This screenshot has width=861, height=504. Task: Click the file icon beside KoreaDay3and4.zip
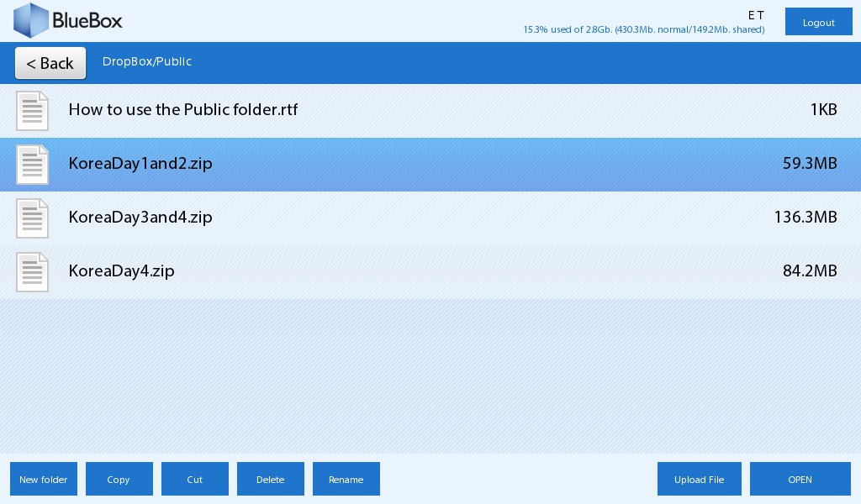click(33, 218)
